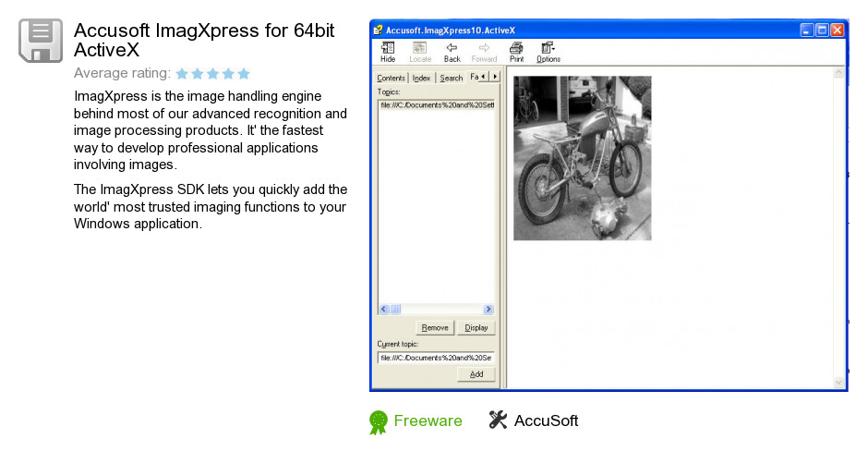The image size is (868, 463).
Task: Click the five-star average rating
Action: 212,73
